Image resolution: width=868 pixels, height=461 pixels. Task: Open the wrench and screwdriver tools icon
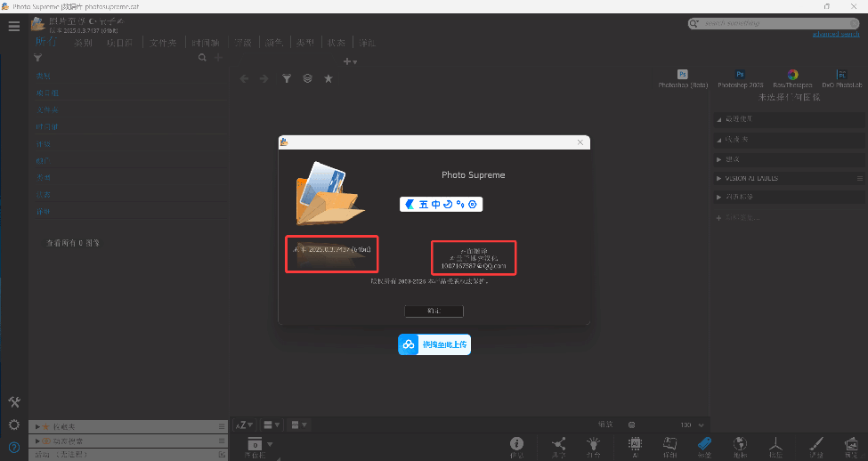(14, 402)
